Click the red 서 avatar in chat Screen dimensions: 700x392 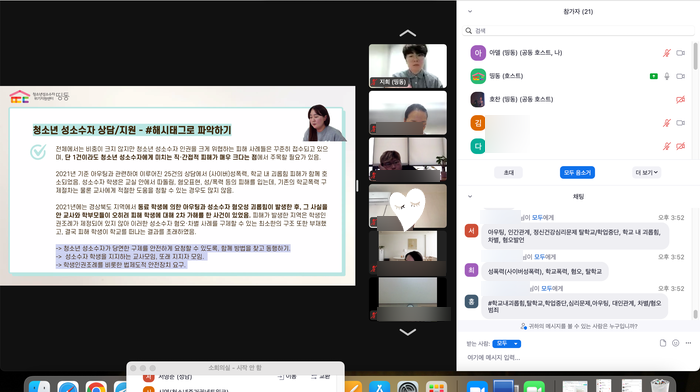point(471,231)
